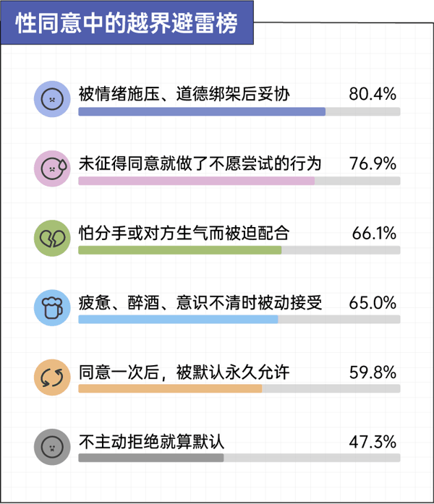Click the blue beer mug icon
Image resolution: width=434 pixels, height=504 pixels.
pyautogui.click(x=52, y=307)
